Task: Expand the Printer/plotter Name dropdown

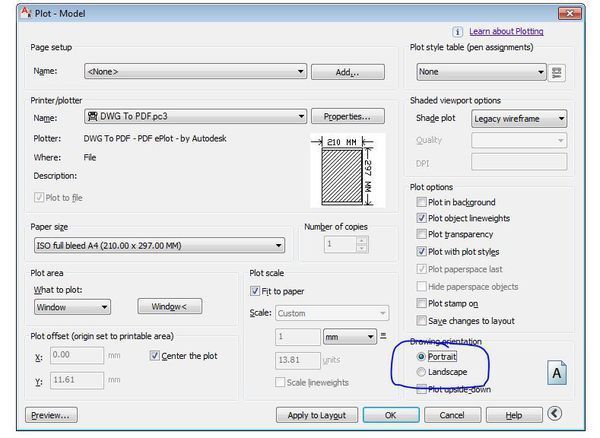Action: coord(195,117)
